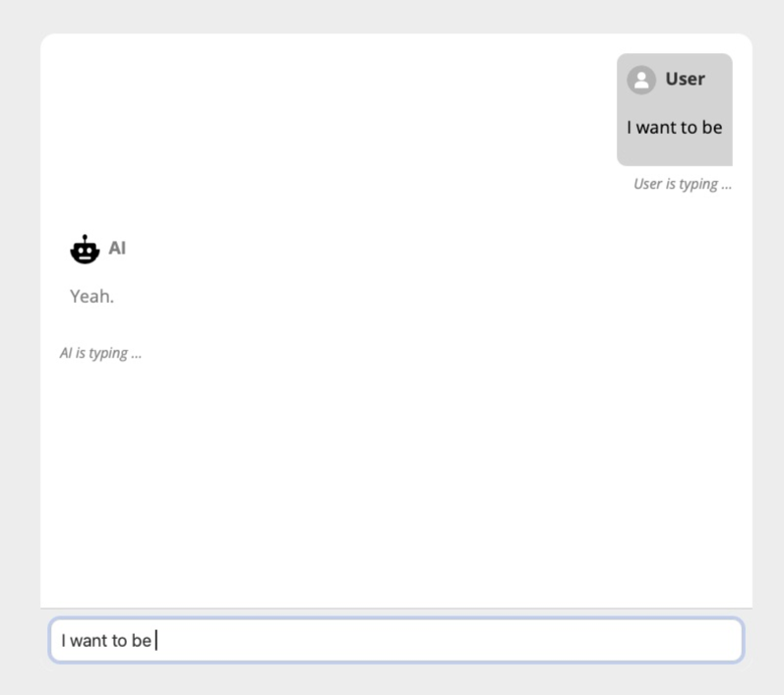Viewport: 784px width, 695px height.
Task: Place cursor before "I" in the input field
Action: 62,641
